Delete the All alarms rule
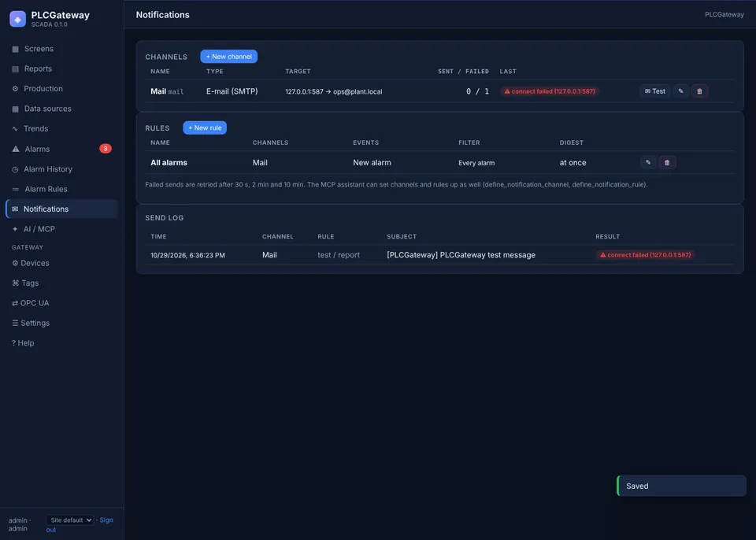The height and width of the screenshot is (540, 756). [x=667, y=162]
